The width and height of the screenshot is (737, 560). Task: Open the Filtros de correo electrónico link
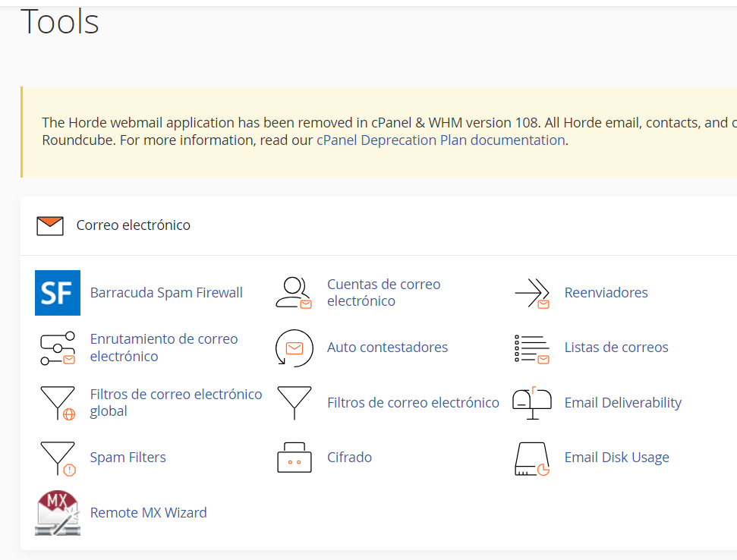pyautogui.click(x=413, y=403)
